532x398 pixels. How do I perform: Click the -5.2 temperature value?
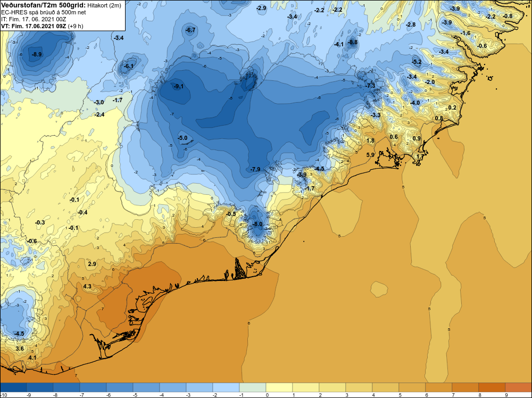coord(417,62)
